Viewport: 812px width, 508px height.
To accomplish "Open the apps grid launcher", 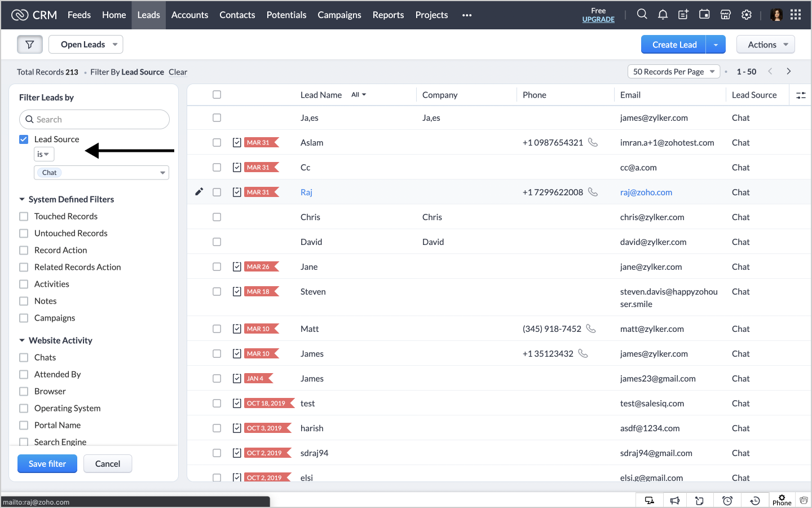I will [796, 15].
